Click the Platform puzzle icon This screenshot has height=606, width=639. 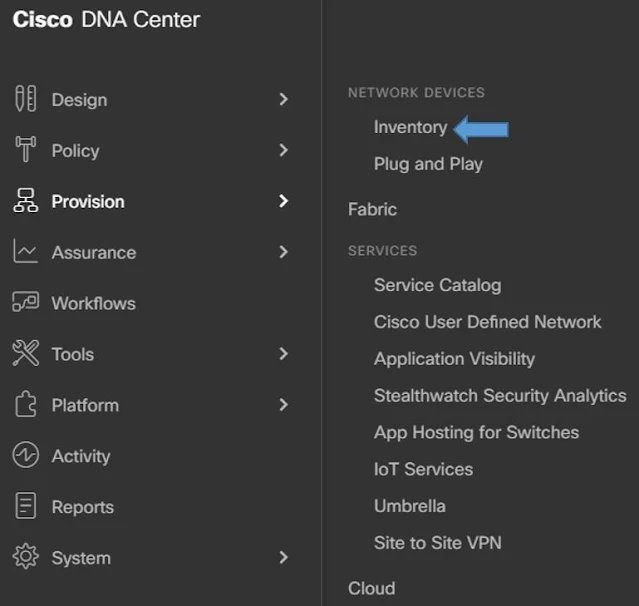pos(25,405)
